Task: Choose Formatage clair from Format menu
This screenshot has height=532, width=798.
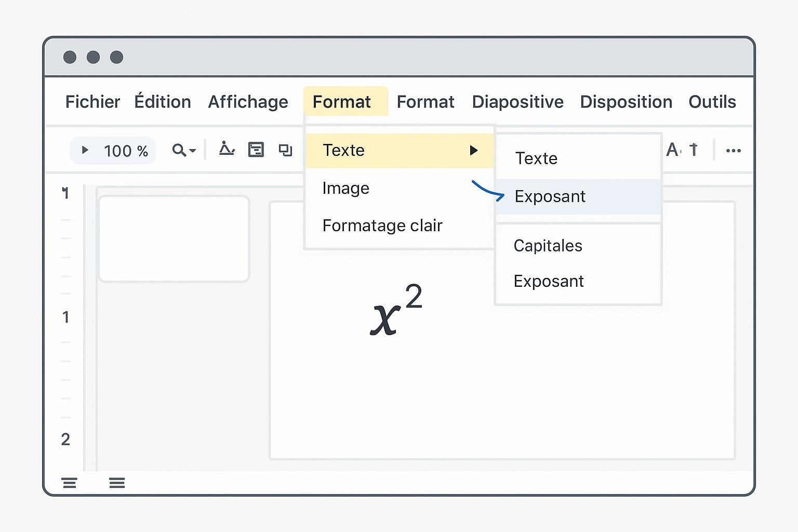Action: 382,225
